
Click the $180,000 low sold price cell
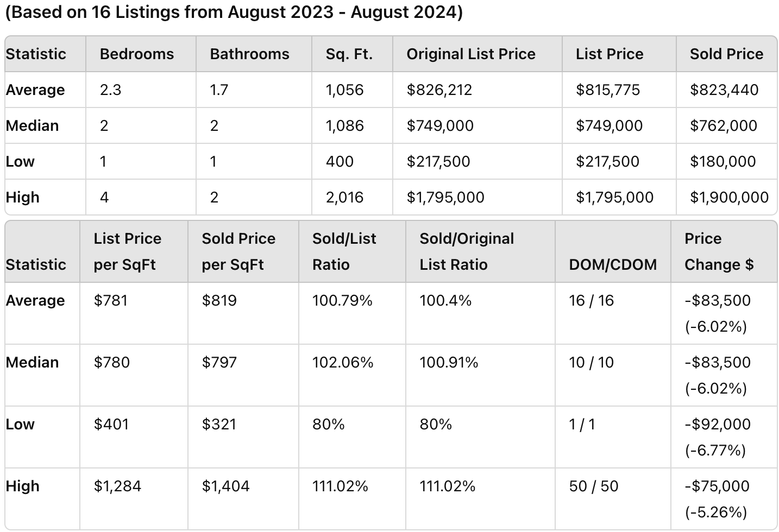(723, 161)
